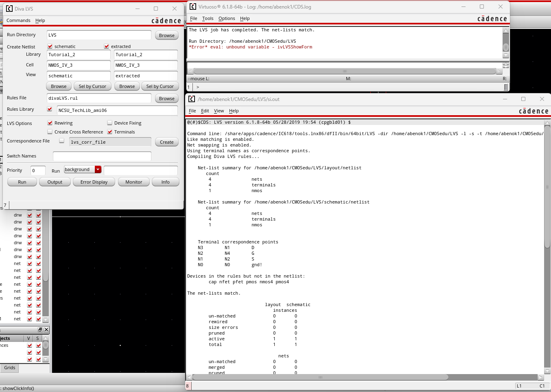Click Create for correspondence file
Viewport: 551px width, 392px height.
(x=167, y=142)
